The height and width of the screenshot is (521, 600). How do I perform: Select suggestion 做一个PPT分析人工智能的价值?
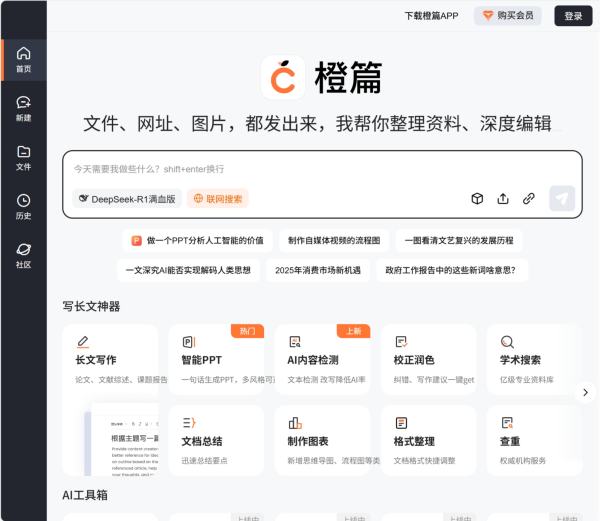coord(197,240)
